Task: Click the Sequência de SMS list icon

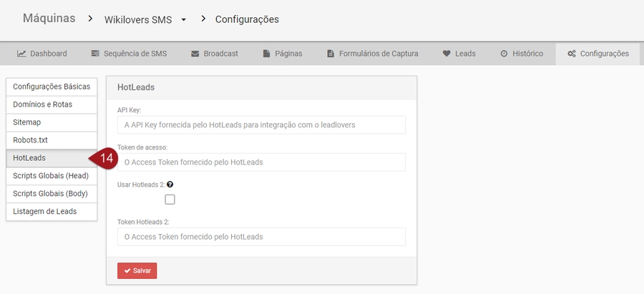Action: (95, 54)
